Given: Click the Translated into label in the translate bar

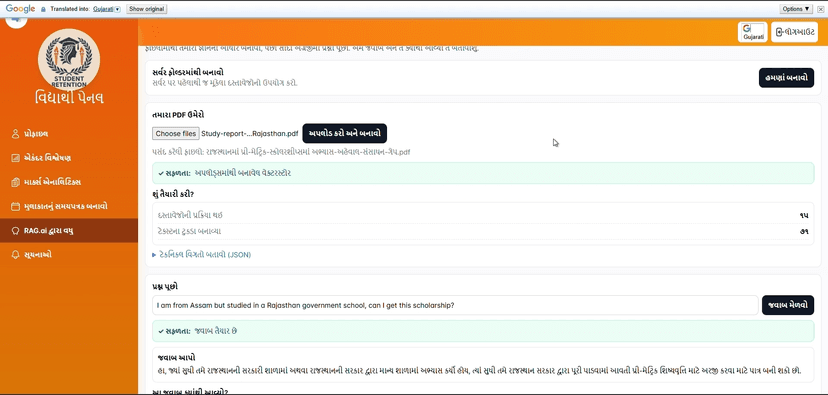Looking at the screenshot, I should tap(70, 9).
